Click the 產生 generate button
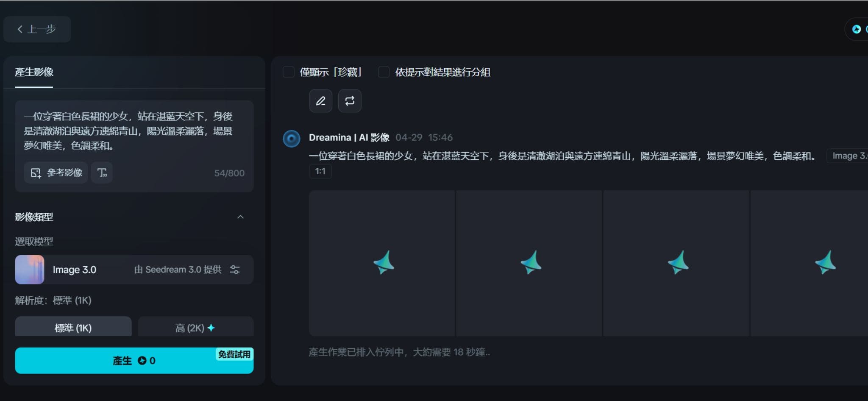Screen dimensions: 868x401 [134, 361]
